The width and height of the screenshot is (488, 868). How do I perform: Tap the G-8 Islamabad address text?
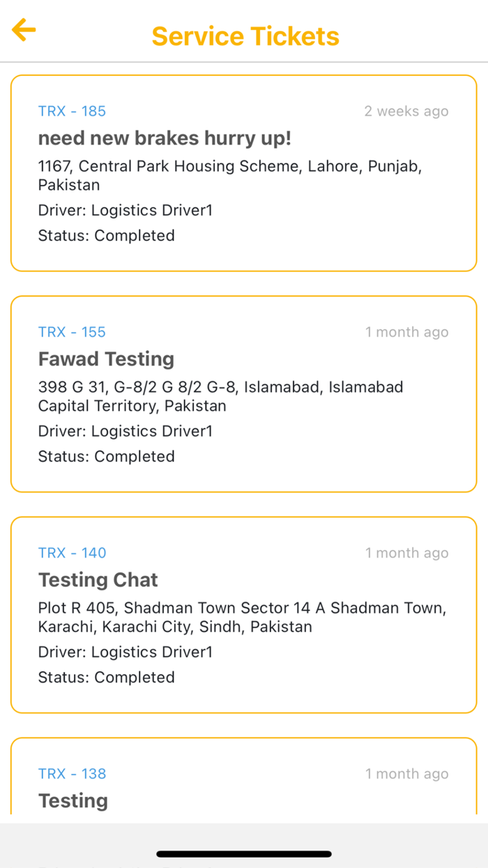click(x=220, y=396)
